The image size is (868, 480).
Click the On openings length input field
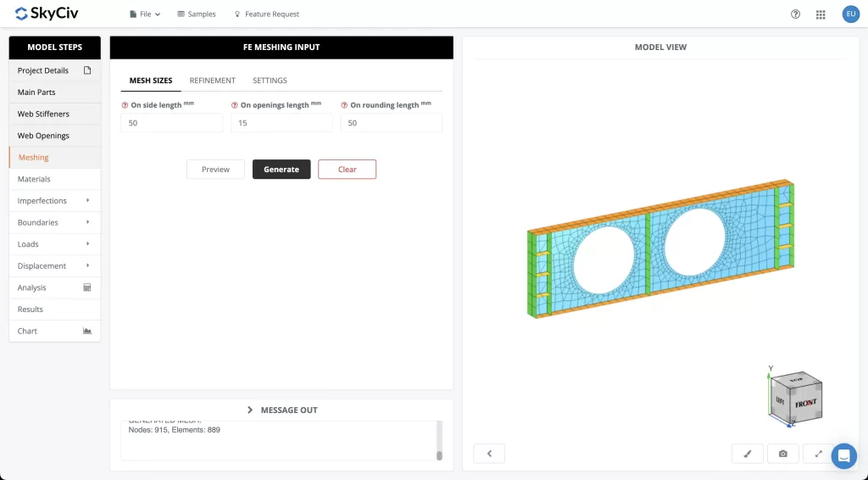point(281,123)
